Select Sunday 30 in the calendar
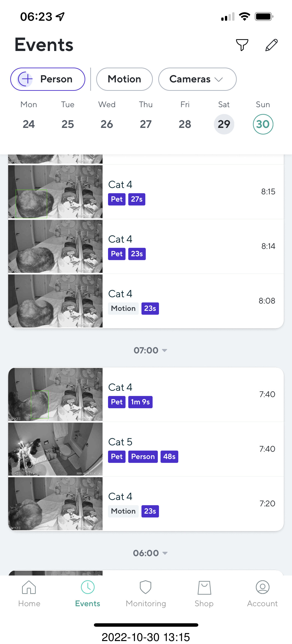 [x=263, y=124]
